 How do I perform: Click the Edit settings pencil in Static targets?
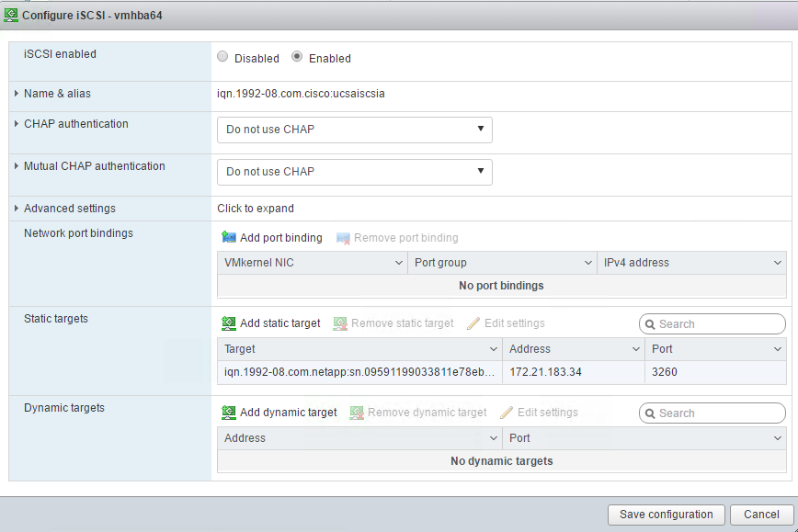[473, 323]
